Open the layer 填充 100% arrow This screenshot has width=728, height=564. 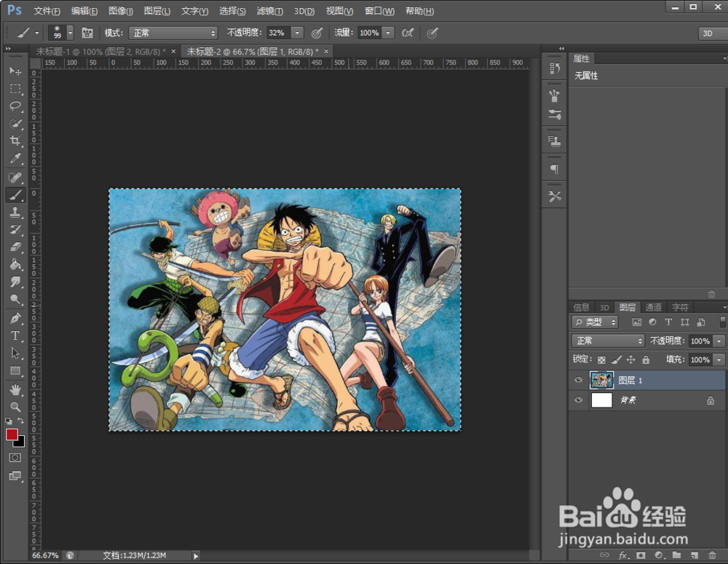(719, 360)
